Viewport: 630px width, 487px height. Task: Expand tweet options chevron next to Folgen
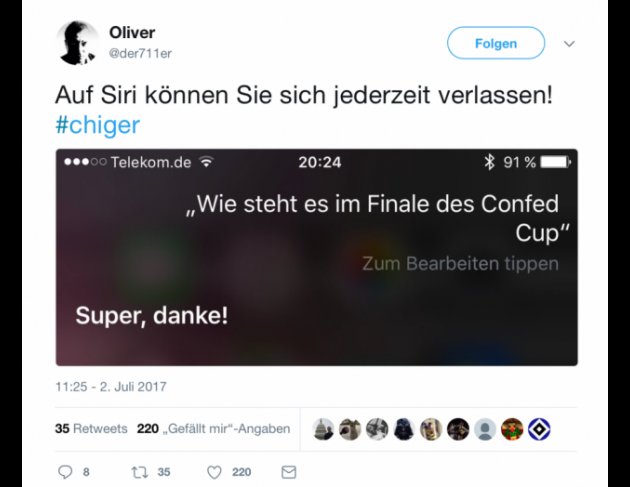coord(569,43)
